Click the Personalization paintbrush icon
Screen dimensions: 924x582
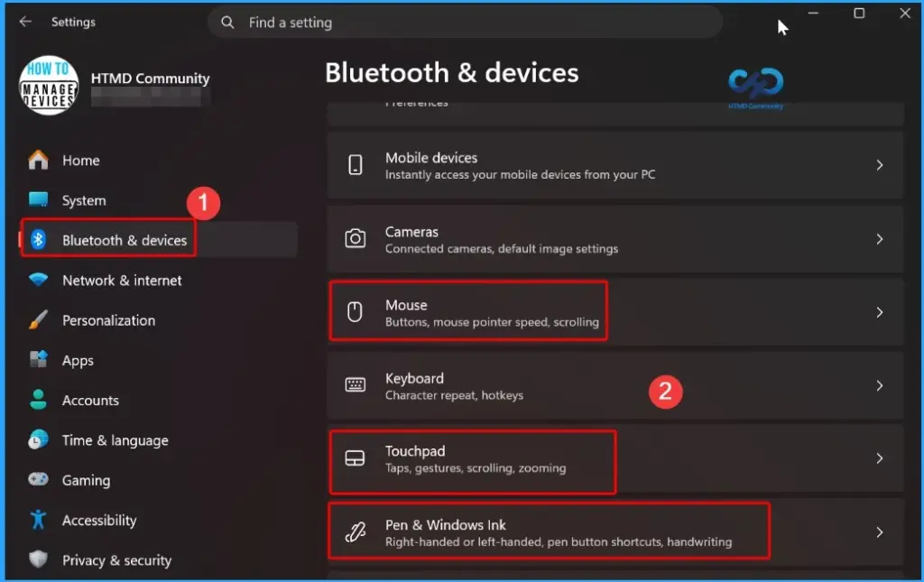point(38,319)
